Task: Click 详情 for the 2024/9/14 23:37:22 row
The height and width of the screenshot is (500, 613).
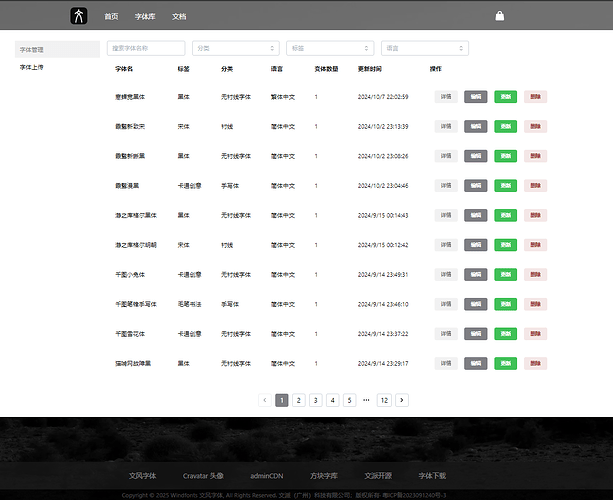Action: point(446,333)
